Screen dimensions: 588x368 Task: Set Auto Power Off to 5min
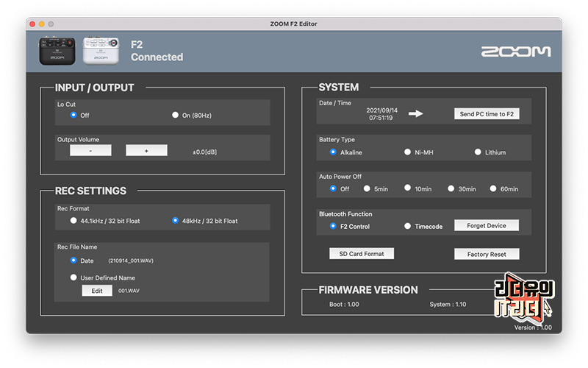pyautogui.click(x=367, y=188)
